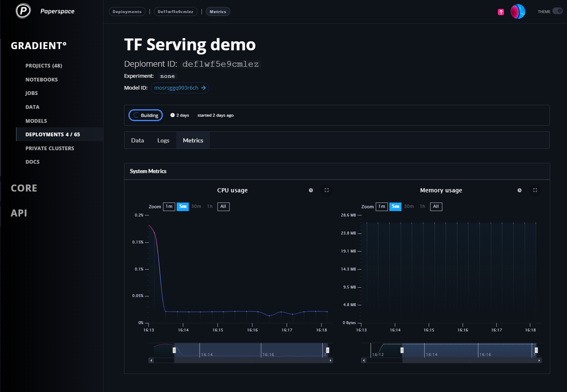This screenshot has height=392, width=567.
Task: Open Projects (48) in sidebar
Action: coord(44,66)
